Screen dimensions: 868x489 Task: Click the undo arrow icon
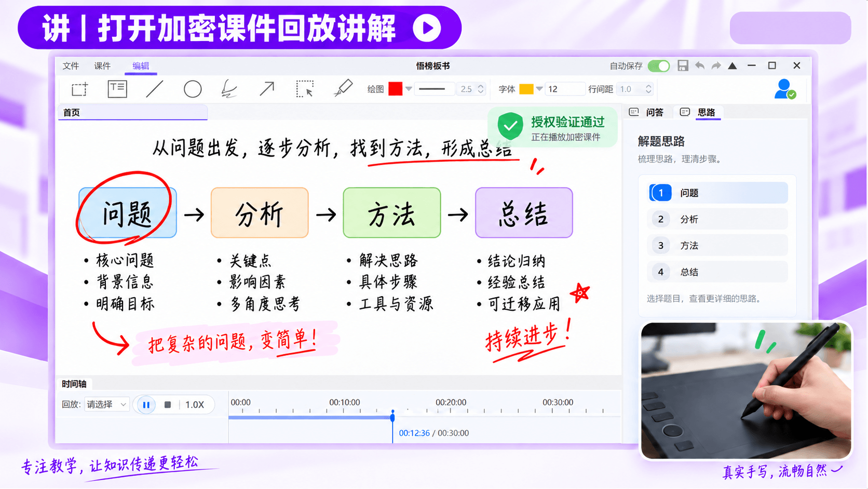(700, 65)
